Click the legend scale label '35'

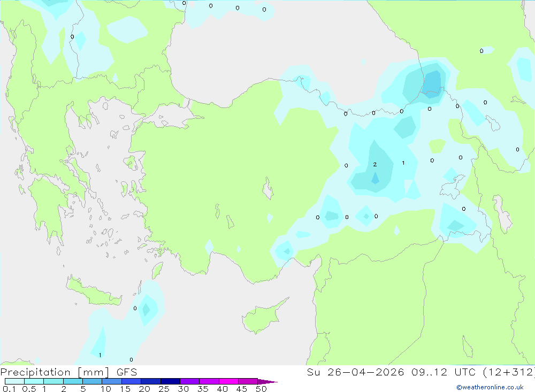203,389
